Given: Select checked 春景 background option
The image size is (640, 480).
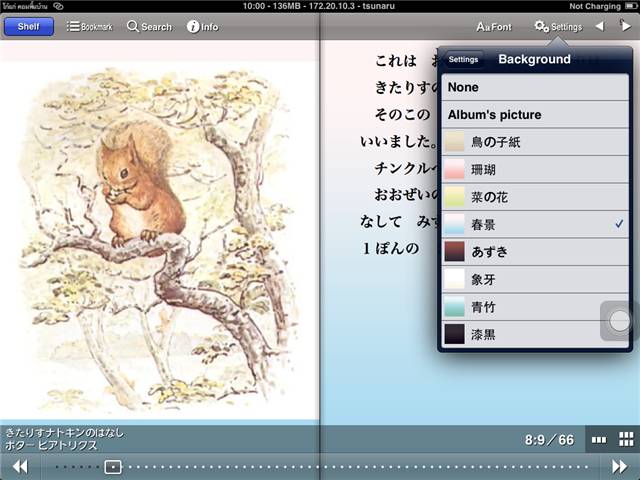Looking at the screenshot, I should (x=535, y=224).
